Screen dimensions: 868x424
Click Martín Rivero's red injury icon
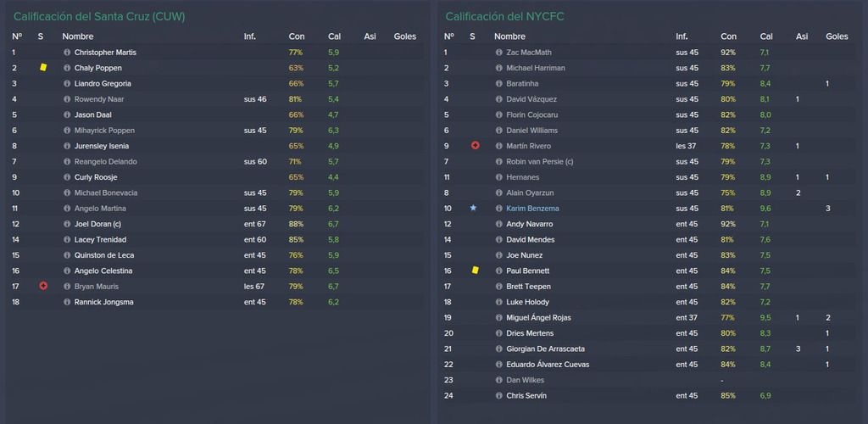click(x=475, y=146)
